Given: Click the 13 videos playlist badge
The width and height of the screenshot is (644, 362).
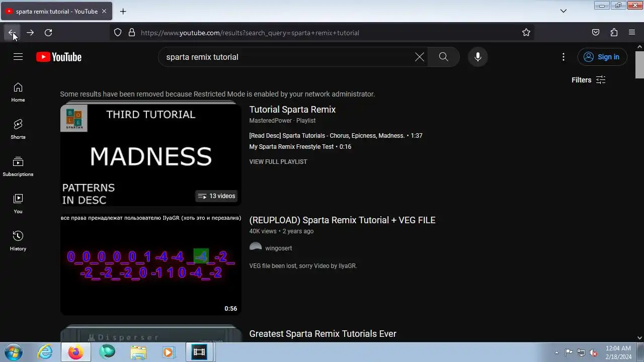Looking at the screenshot, I should click(x=216, y=196).
